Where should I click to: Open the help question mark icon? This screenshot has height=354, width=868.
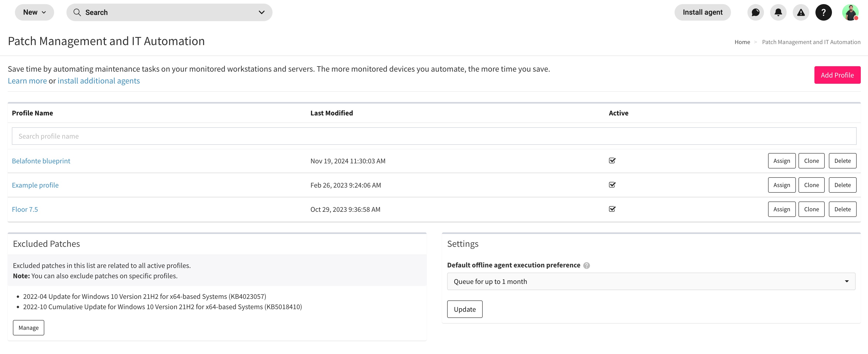pyautogui.click(x=823, y=12)
